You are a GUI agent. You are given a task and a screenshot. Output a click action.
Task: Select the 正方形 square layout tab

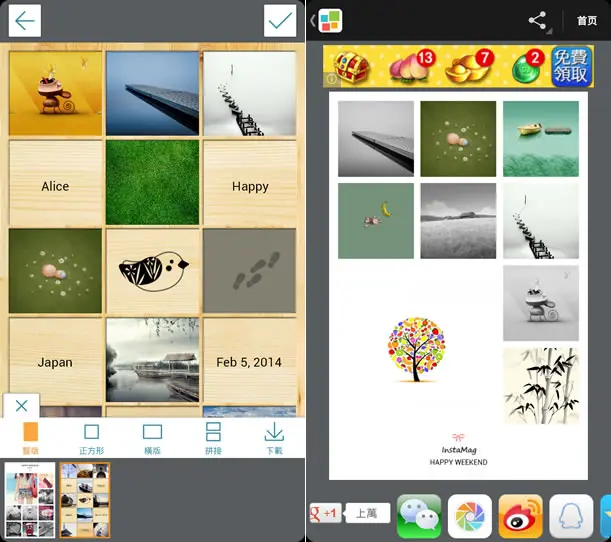click(x=92, y=439)
